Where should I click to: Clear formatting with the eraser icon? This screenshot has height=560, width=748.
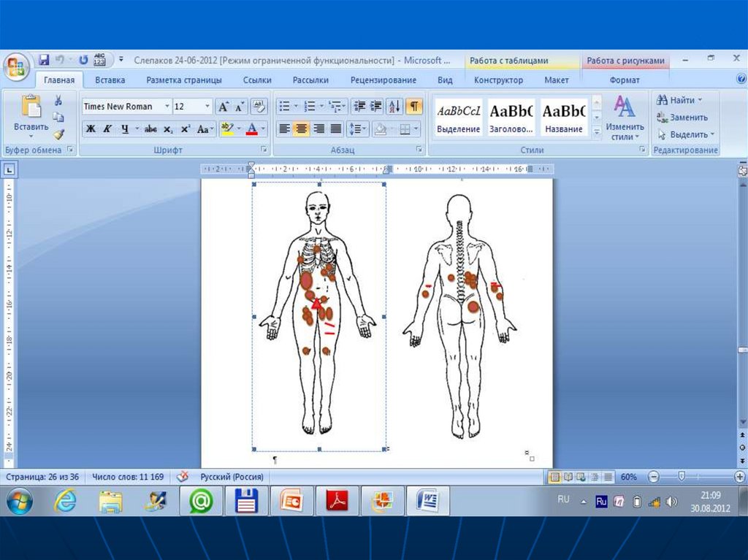pos(259,106)
